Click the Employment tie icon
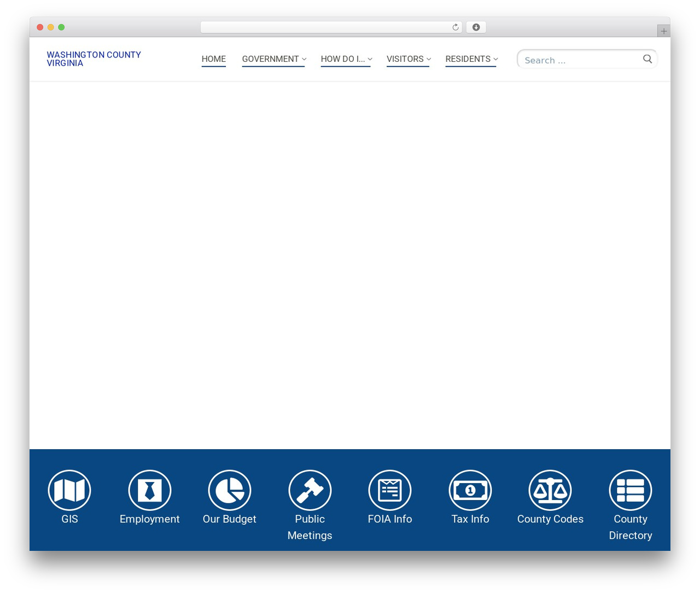This screenshot has height=593, width=700. [x=150, y=490]
